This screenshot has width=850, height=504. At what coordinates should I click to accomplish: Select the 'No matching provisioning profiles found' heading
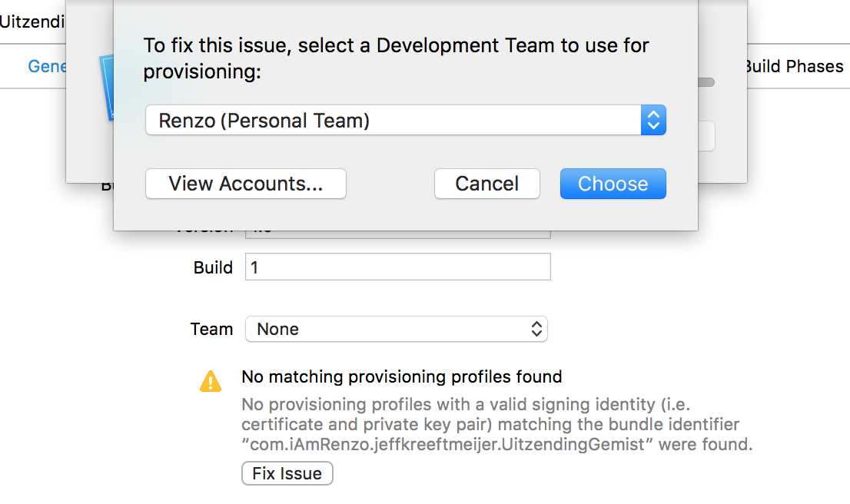(x=402, y=377)
